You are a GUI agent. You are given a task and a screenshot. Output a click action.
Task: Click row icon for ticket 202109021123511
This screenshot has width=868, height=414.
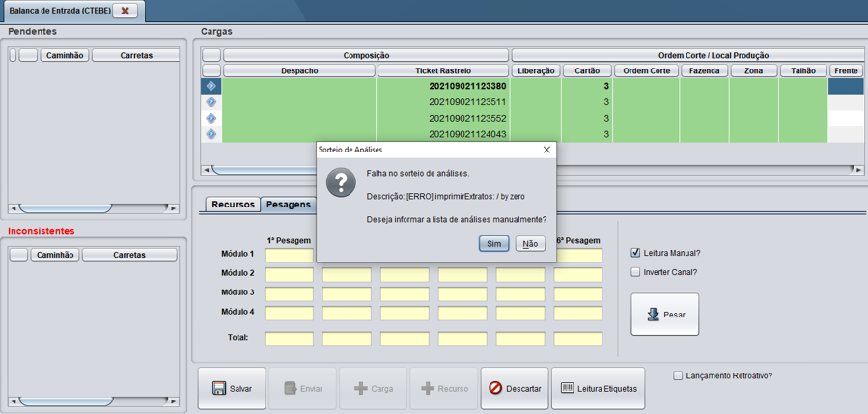[x=210, y=102]
